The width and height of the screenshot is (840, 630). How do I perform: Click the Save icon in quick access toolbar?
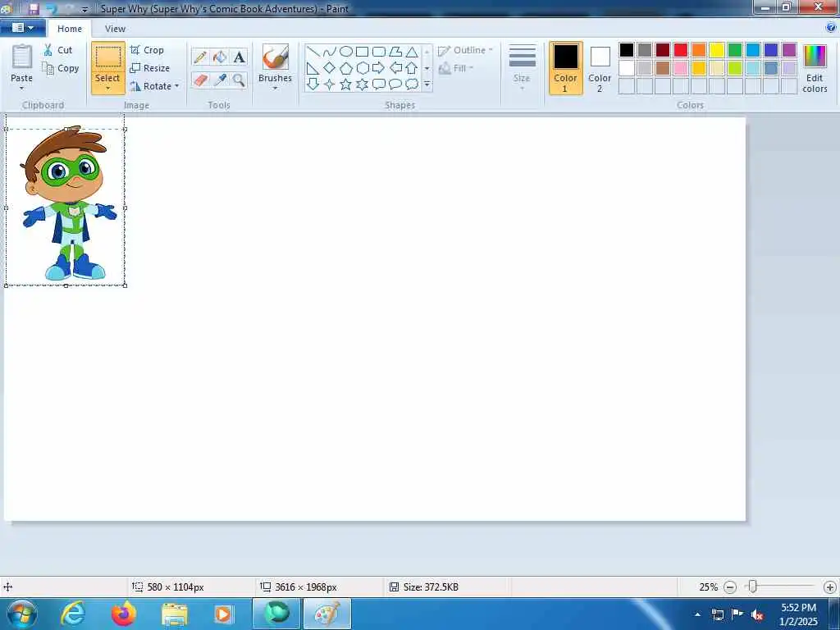(34, 9)
